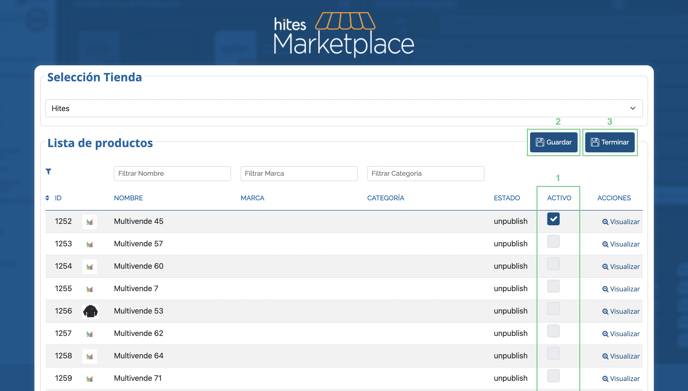Viewport: 688px width, 391px height.
Task: Click the ACCIONES column header
Action: [x=614, y=198]
